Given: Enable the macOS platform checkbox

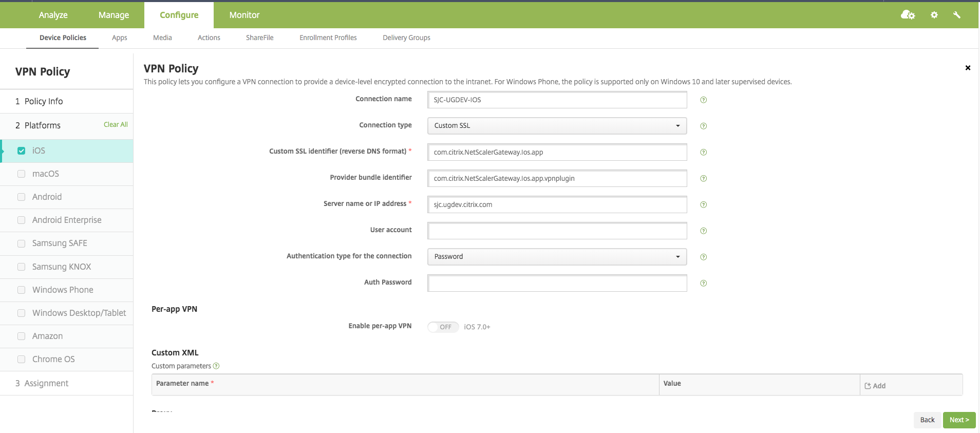Looking at the screenshot, I should [22, 174].
